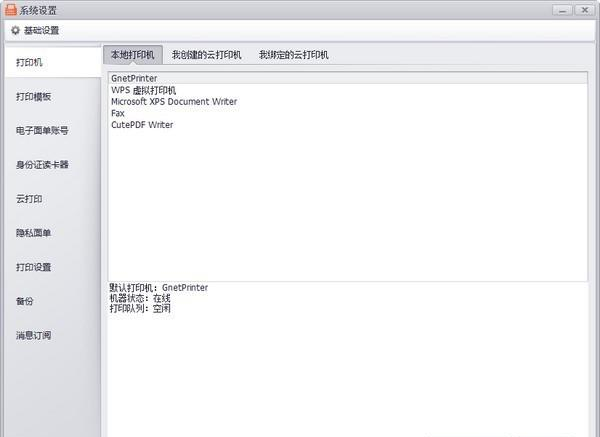
Task: Switch to 我绑定的云打印机 tab
Action: [293, 55]
